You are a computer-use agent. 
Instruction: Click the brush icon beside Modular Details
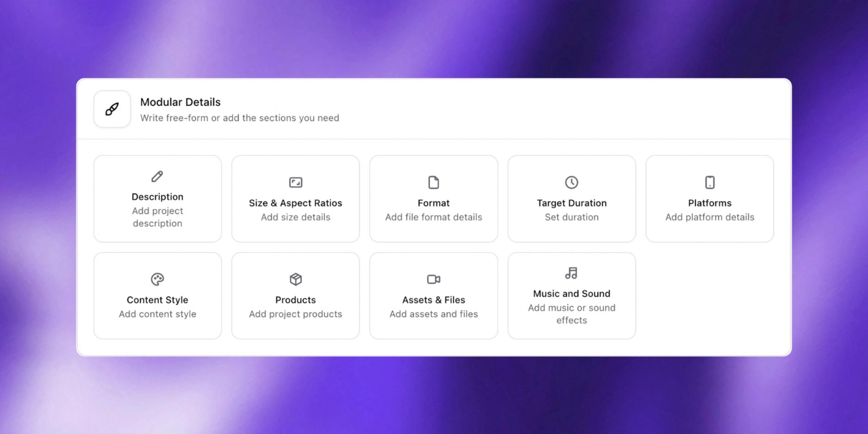(112, 109)
